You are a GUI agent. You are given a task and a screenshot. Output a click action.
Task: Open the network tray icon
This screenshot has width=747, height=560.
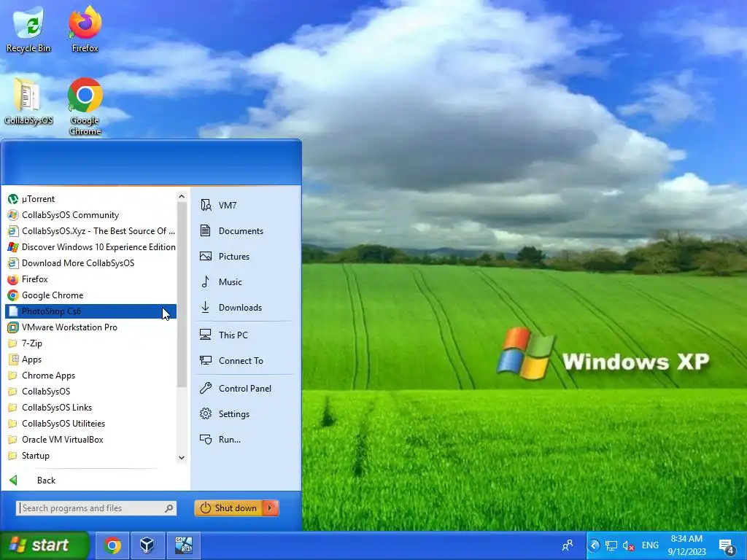point(611,545)
